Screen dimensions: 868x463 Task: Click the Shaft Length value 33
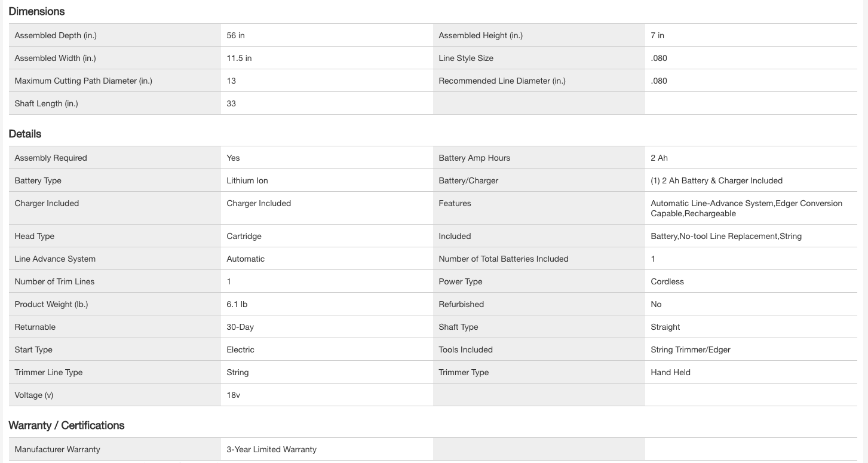click(x=231, y=103)
